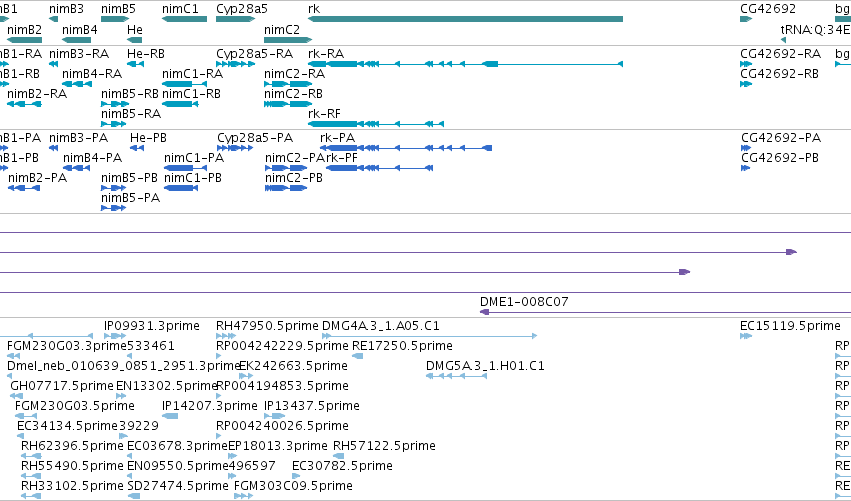This screenshot has height=501, width=851.
Task: Click the nimC1 gene label
Action: (x=180, y=9)
